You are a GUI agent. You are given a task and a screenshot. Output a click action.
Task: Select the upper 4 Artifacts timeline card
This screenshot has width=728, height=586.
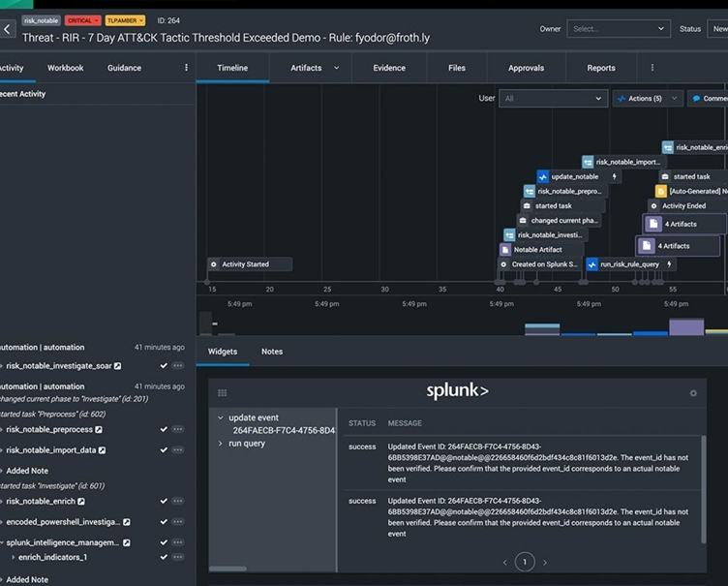[x=683, y=224]
